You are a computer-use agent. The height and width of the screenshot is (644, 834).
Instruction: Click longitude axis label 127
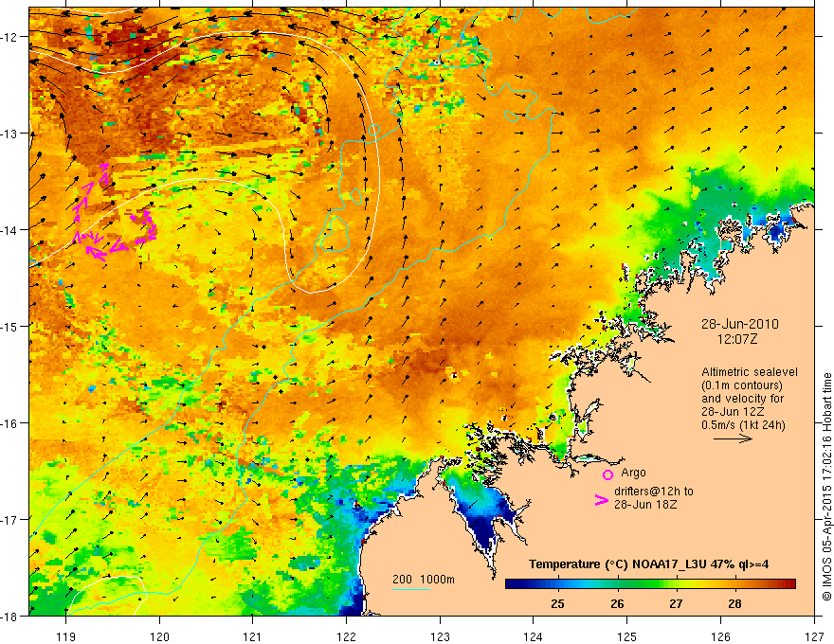(x=814, y=636)
